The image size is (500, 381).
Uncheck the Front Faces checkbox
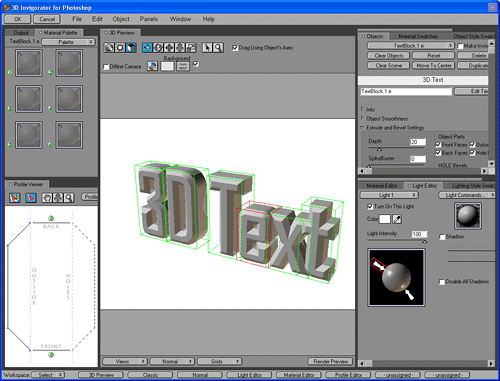click(x=438, y=145)
